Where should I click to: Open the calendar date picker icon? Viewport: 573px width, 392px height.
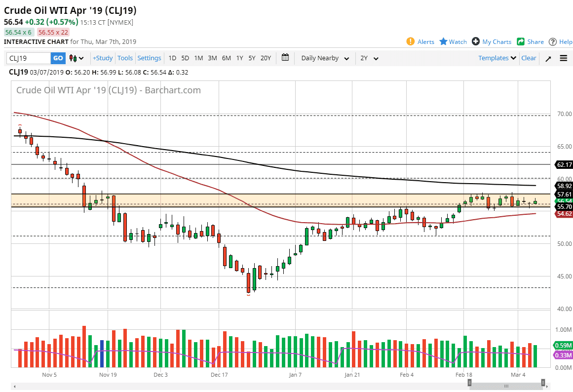(285, 58)
